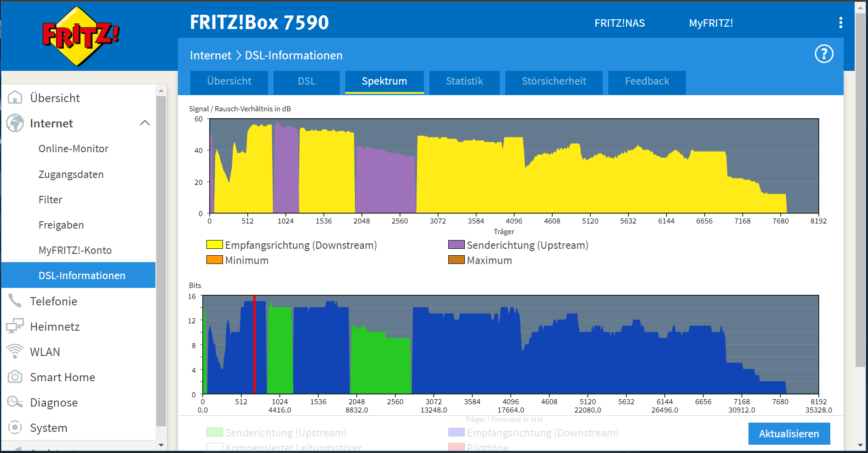
Task: Click the WLAN signal icon
Action: pos(15,351)
